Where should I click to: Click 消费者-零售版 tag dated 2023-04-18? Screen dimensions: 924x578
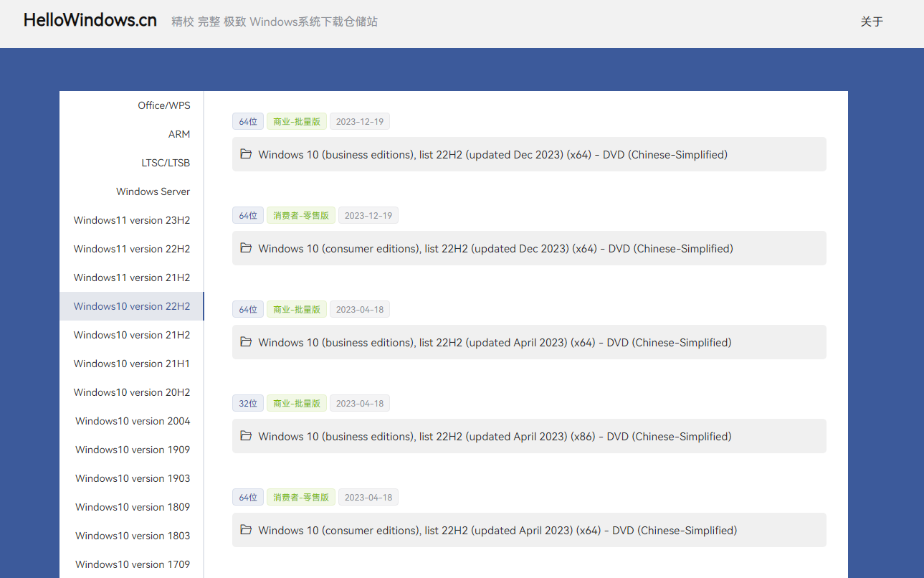click(x=301, y=497)
